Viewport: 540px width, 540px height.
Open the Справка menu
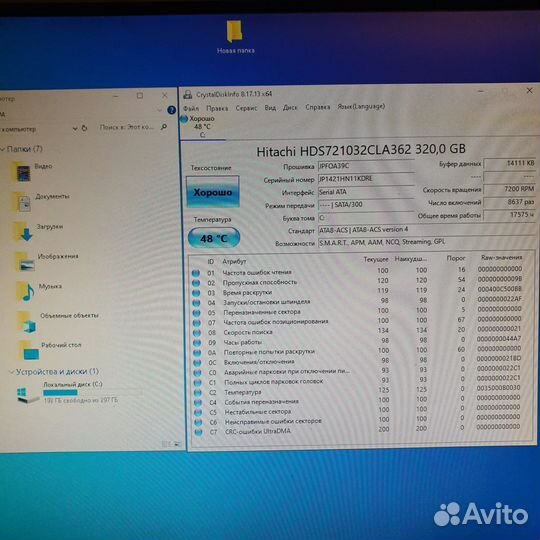coord(318,107)
